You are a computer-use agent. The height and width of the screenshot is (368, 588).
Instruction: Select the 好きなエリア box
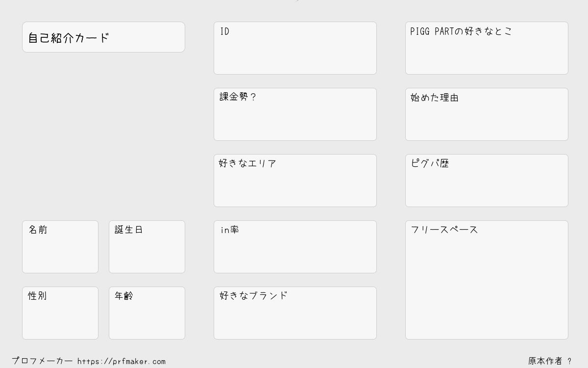pos(295,181)
